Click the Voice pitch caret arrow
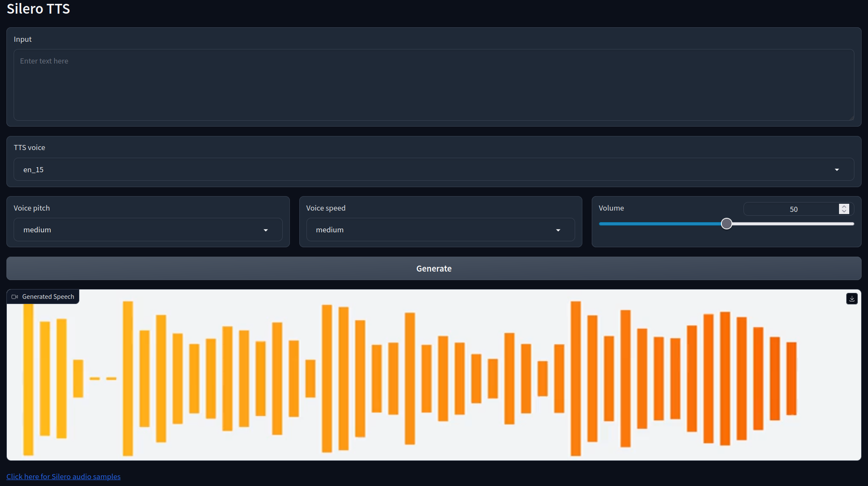The width and height of the screenshot is (868, 486). (266, 230)
